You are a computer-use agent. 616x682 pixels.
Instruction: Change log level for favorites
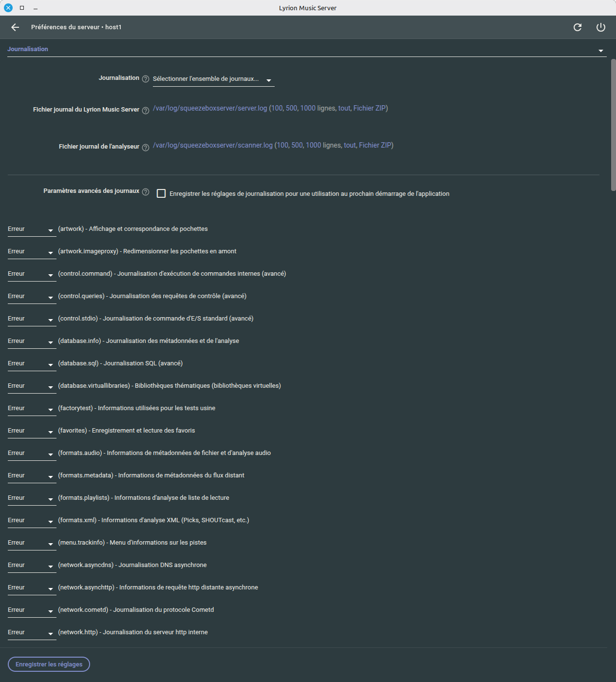[32, 431]
